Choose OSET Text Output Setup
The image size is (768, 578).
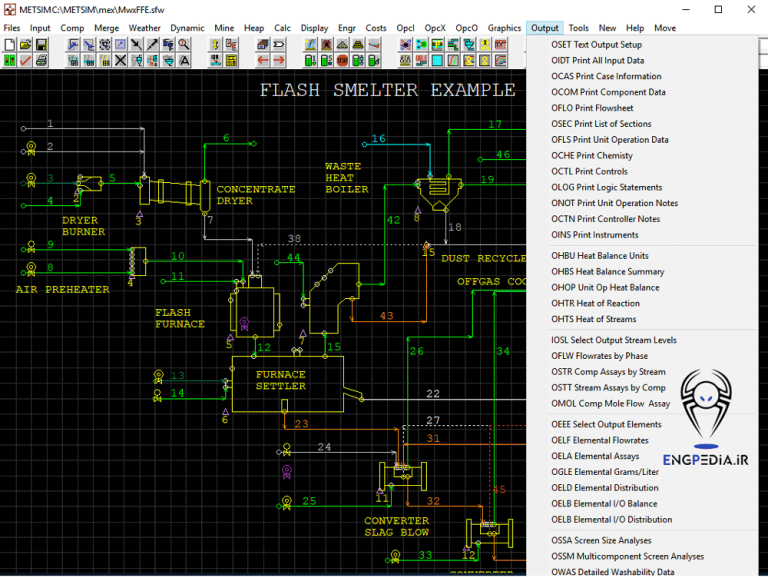(596, 45)
